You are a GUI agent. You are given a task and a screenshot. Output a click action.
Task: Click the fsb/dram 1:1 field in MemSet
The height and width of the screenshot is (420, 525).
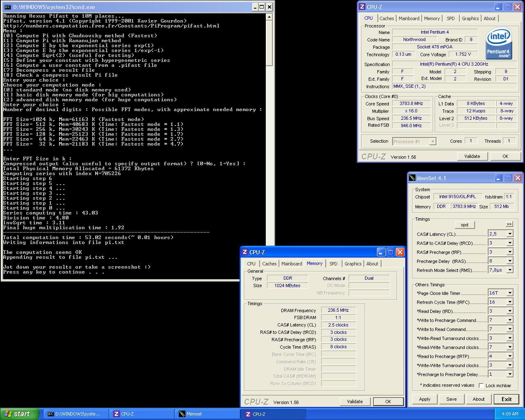509,196
